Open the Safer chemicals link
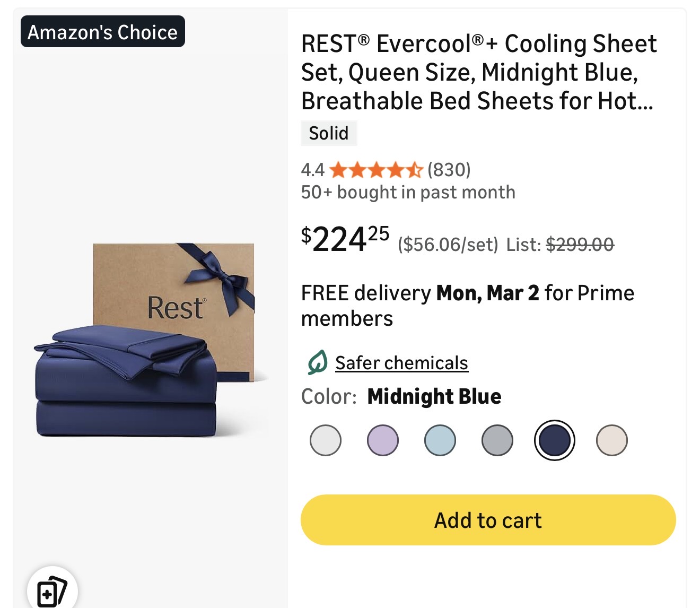Image resolution: width=700 pixels, height=608 pixels. tap(401, 363)
